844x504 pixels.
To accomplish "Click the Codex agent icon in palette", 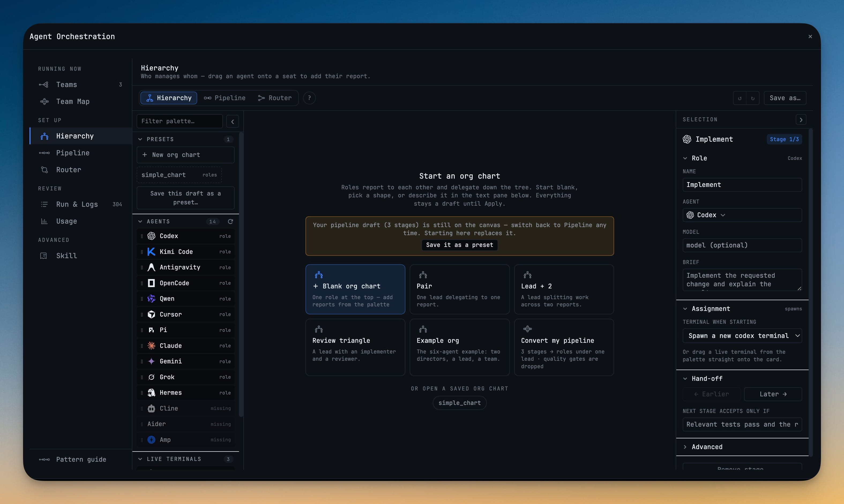I will (x=151, y=236).
